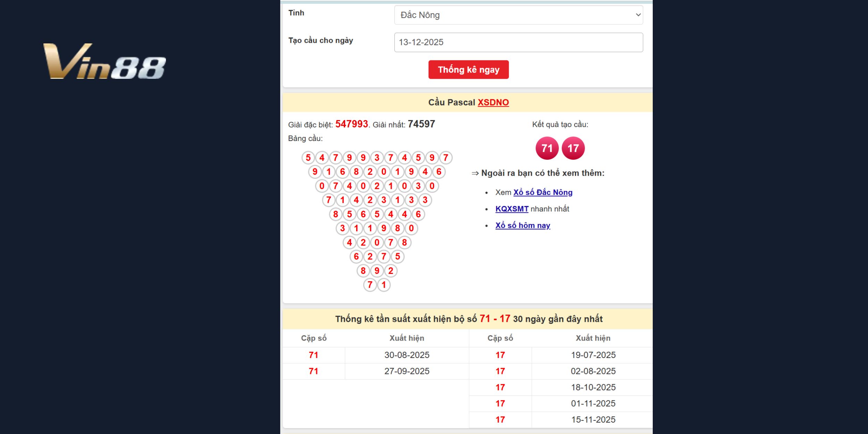Image resolution: width=868 pixels, height=434 pixels.
Task: Click the date 27-09-2025 row
Action: (x=407, y=371)
